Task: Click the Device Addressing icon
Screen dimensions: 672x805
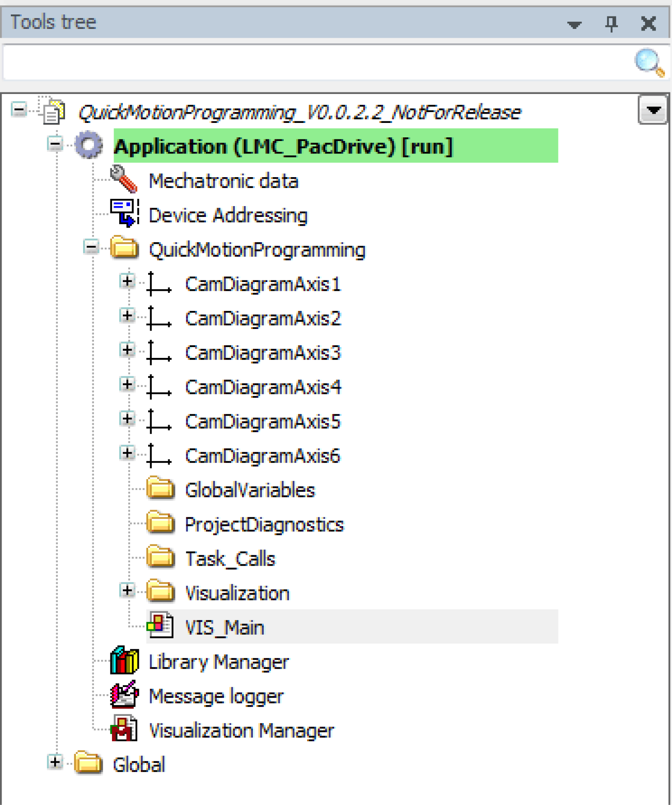Action: [125, 213]
